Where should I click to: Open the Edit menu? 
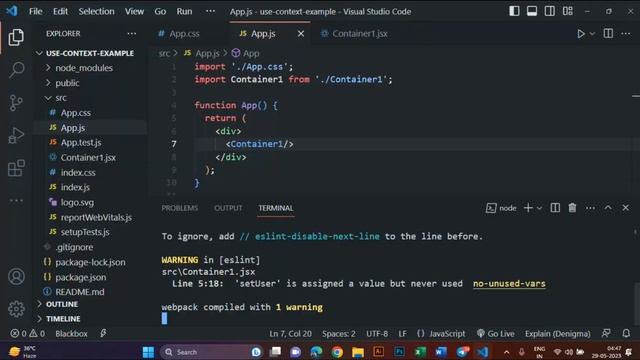coord(60,11)
